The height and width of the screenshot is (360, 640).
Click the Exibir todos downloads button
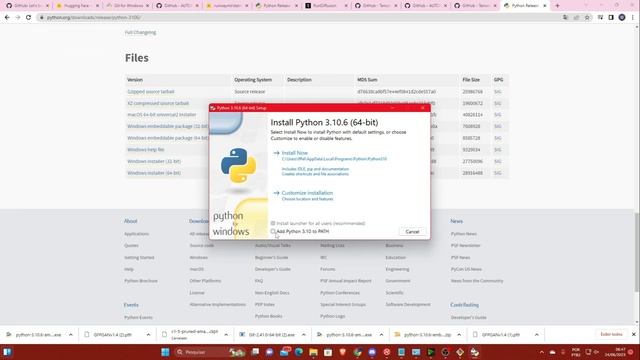611,334
